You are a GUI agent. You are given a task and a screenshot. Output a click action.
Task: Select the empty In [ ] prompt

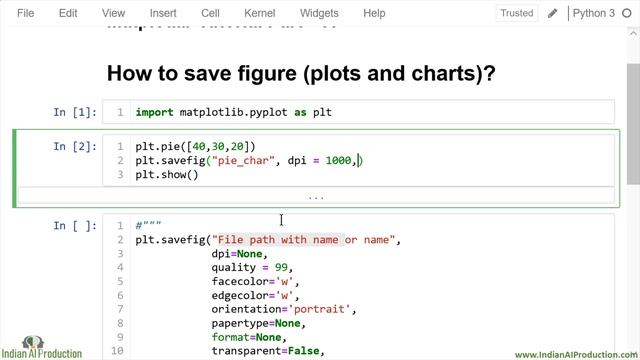pyautogui.click(x=75, y=225)
